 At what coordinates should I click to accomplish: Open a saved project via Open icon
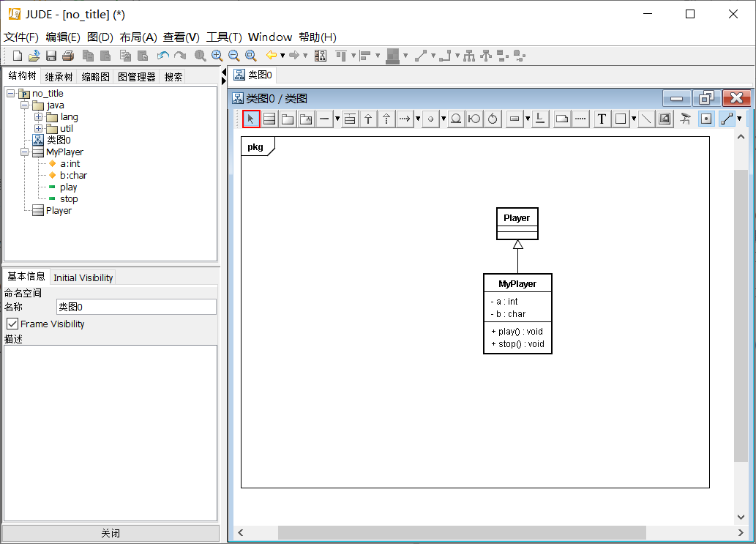point(34,56)
